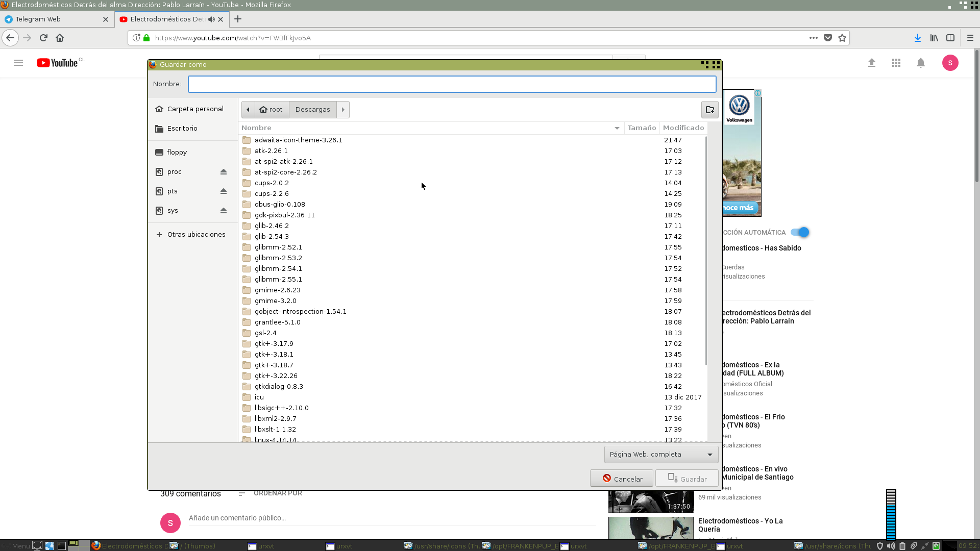Open YouTube notifications bell
This screenshot has width=980, height=551.
921,63
